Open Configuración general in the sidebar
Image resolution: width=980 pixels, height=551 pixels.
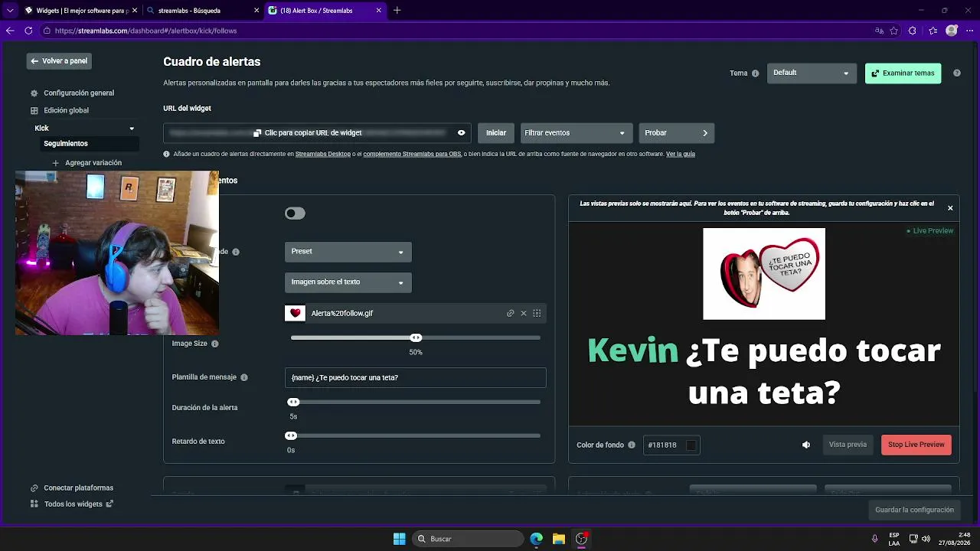click(79, 93)
